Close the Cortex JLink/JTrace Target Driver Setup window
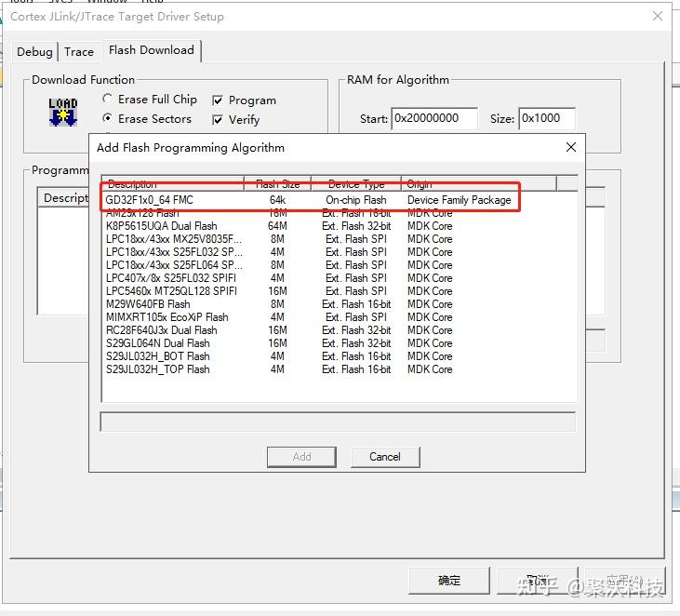This screenshot has height=616, width=680. (x=658, y=16)
